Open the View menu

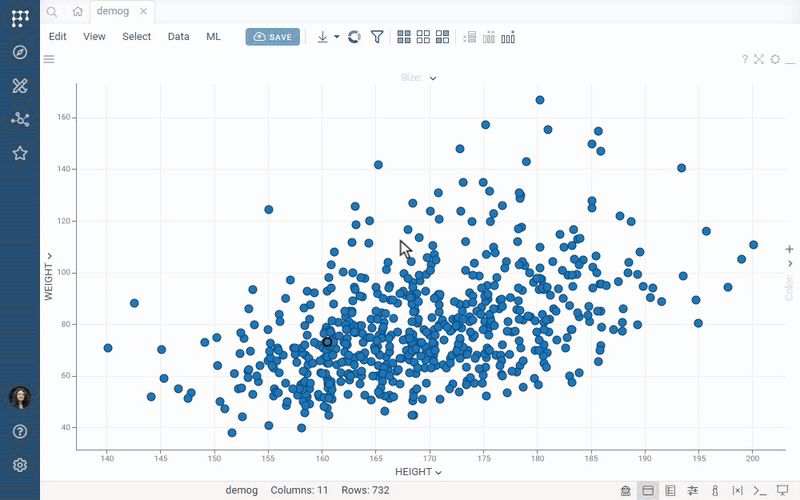[x=94, y=37]
